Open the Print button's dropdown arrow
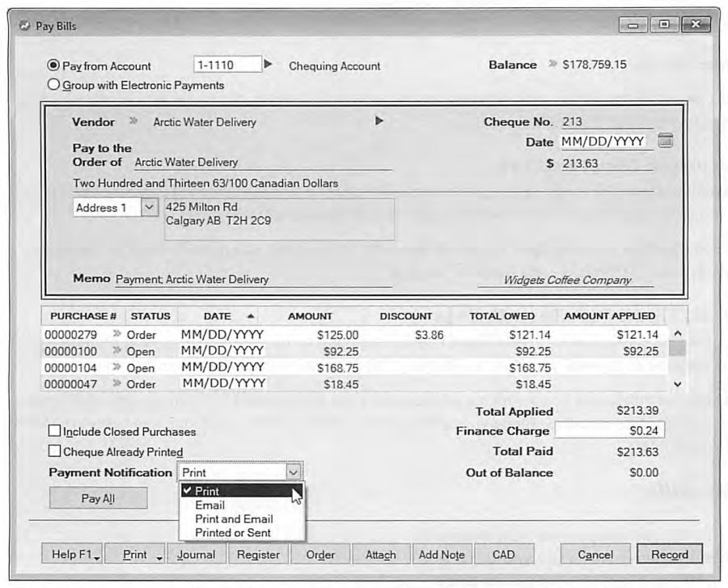 pyautogui.click(x=159, y=556)
